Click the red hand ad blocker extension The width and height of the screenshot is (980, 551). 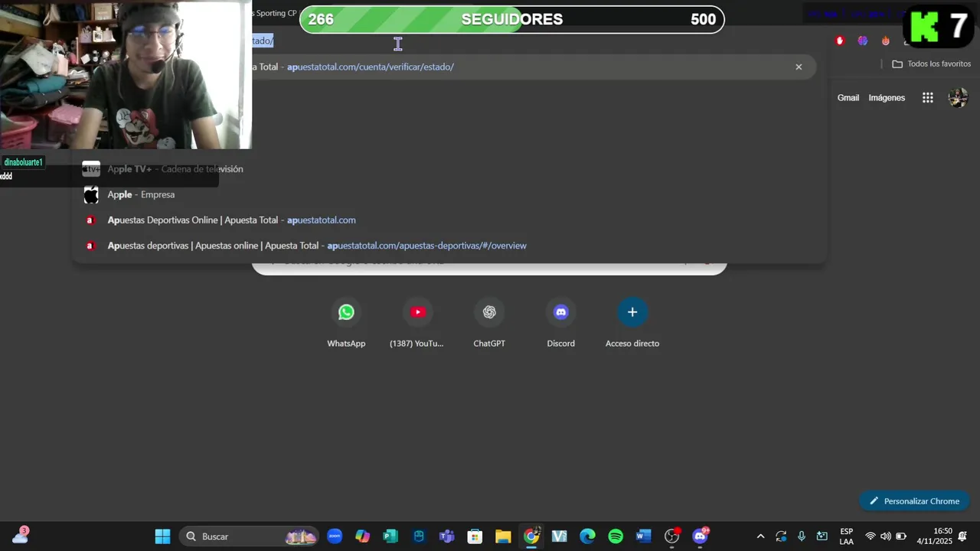coord(840,41)
